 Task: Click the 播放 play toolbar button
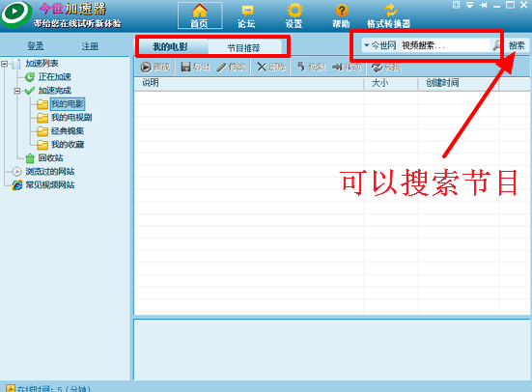click(155, 67)
